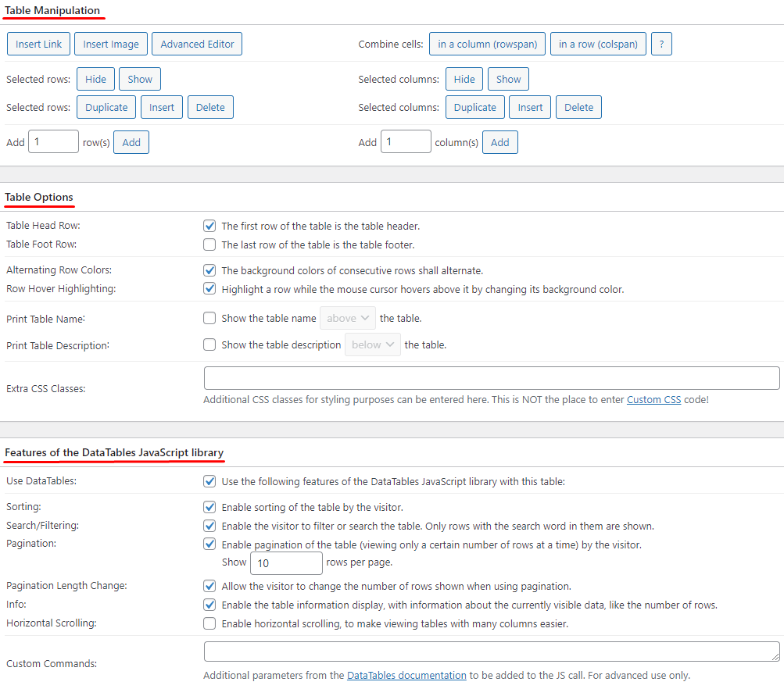Click the Extra CSS Classes text field
This screenshot has height=689, width=784.
point(491,378)
